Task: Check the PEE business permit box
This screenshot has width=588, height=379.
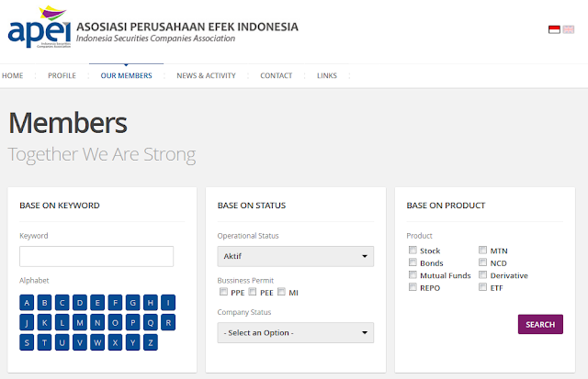Action: [x=253, y=292]
